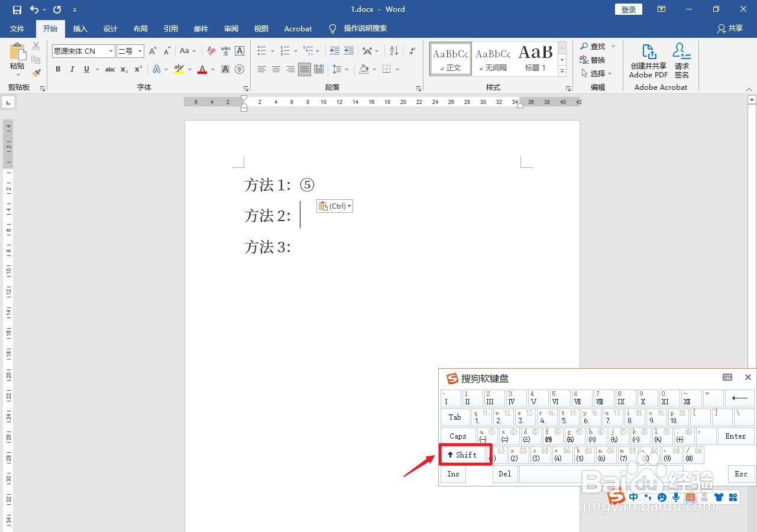757x532 pixels.
Task: Toggle strikethrough (abc) formatting
Action: [x=110, y=69]
